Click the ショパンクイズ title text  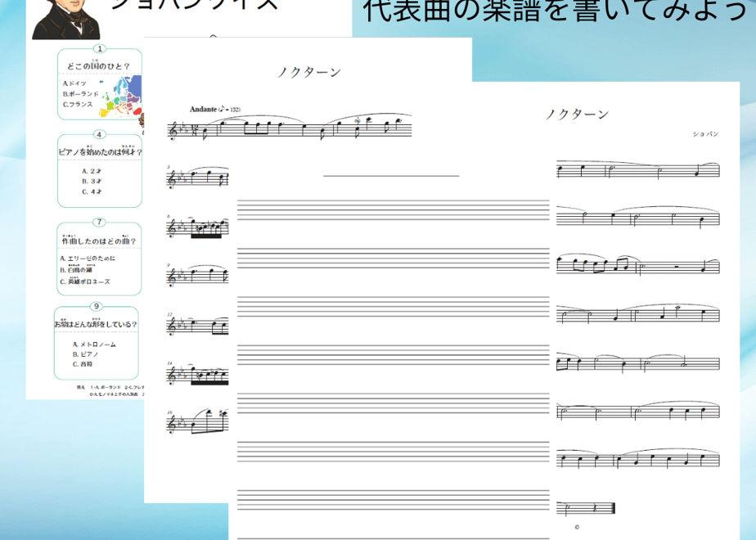click(x=195, y=5)
